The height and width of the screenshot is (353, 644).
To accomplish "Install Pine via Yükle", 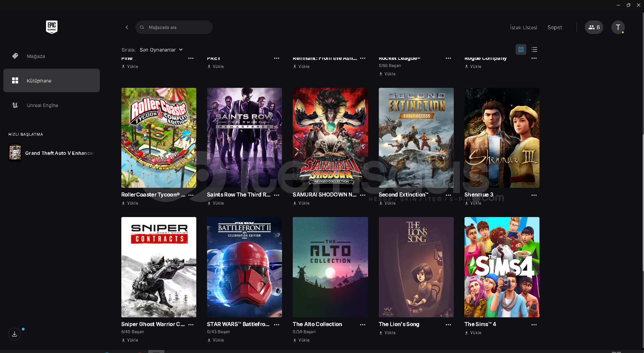I will pos(130,67).
